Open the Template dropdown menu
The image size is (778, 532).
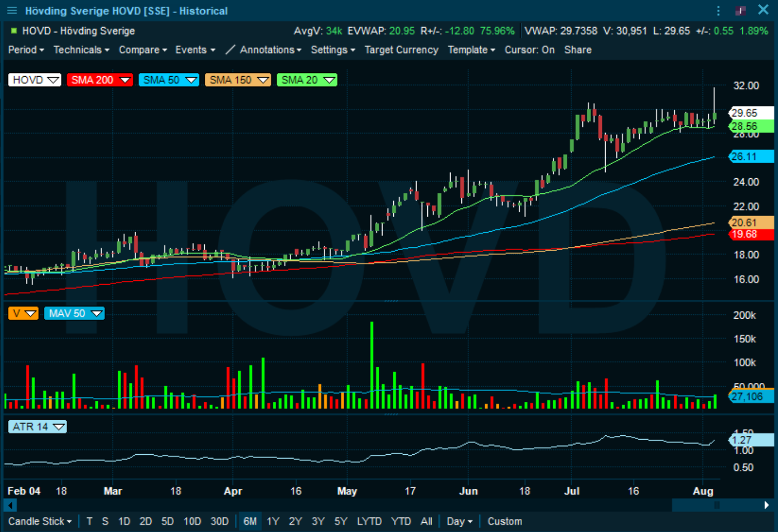tap(471, 50)
